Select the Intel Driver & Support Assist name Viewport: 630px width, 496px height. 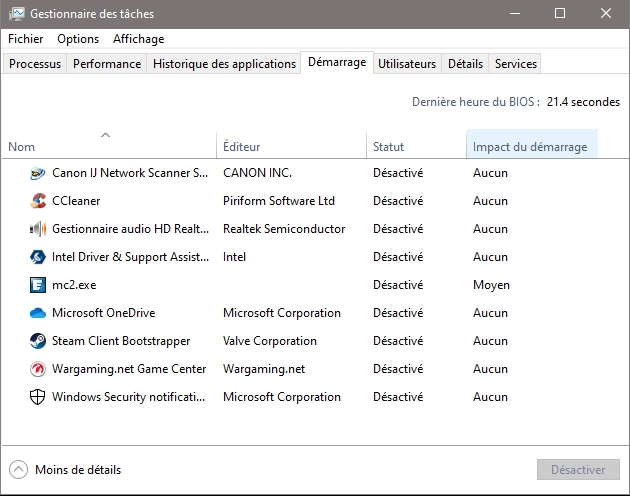131,257
